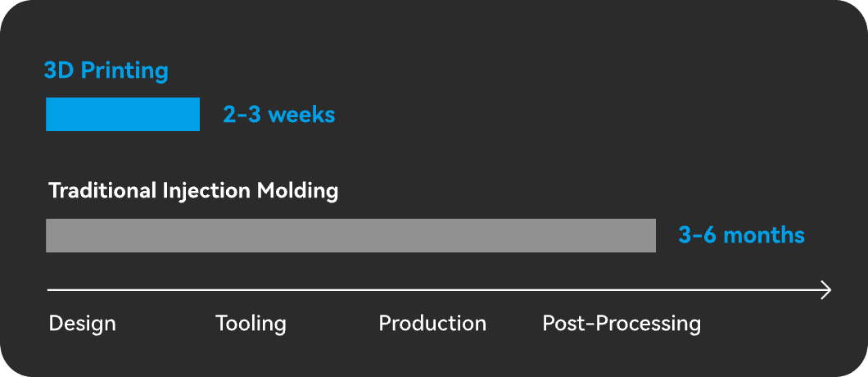This screenshot has height=377, width=868.
Task: Select the blue 3D Printing duration bar
Action: (x=122, y=114)
